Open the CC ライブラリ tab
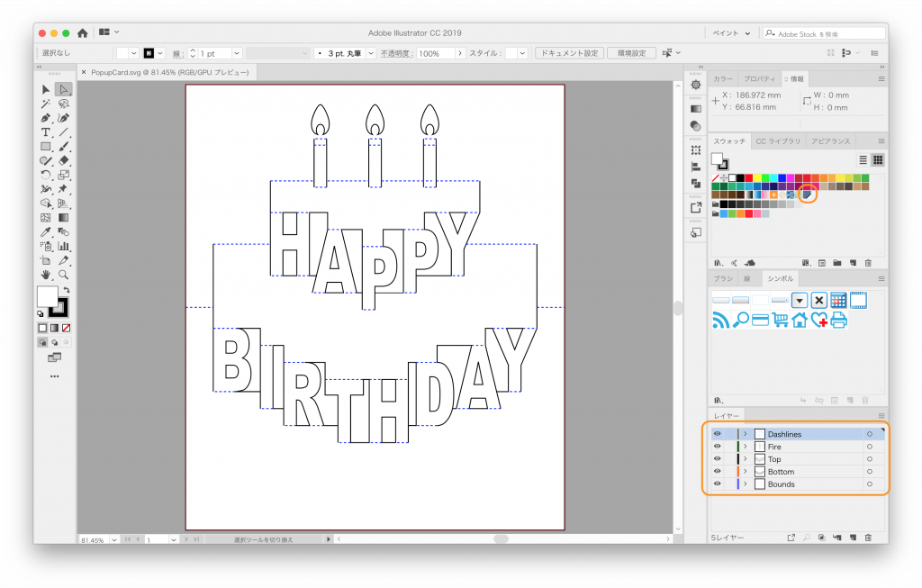Image resolution: width=922 pixels, height=588 pixels. (x=778, y=141)
